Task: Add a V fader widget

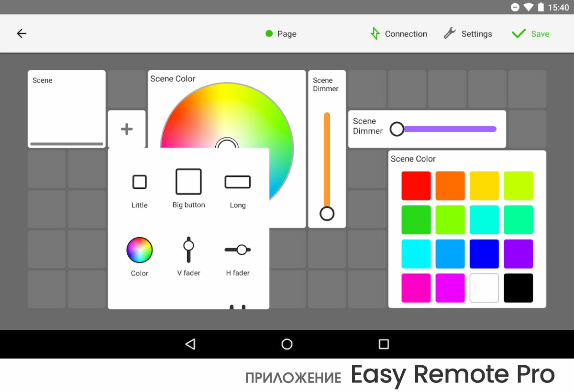Action: pyautogui.click(x=188, y=256)
